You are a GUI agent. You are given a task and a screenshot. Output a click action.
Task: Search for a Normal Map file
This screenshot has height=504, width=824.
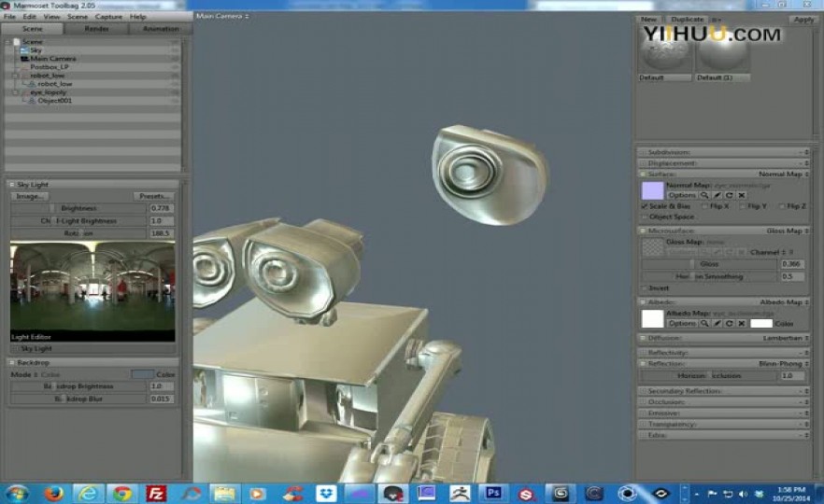click(704, 195)
